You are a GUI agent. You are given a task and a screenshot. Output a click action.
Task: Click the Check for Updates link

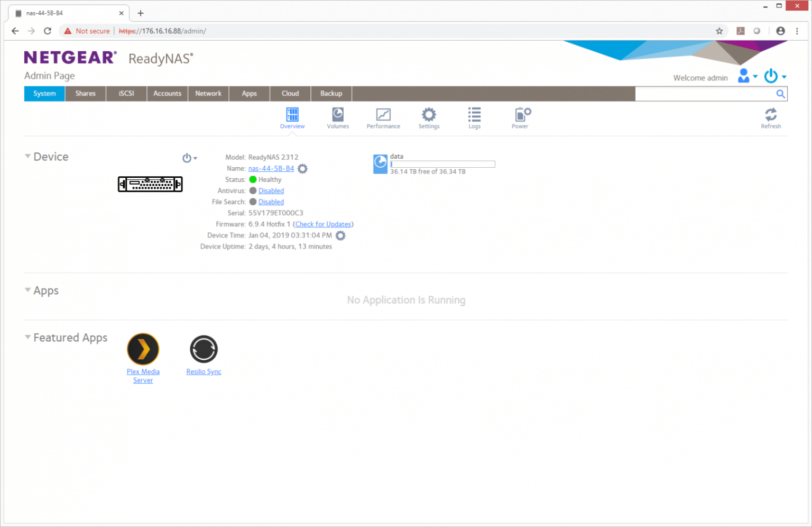[x=323, y=224]
